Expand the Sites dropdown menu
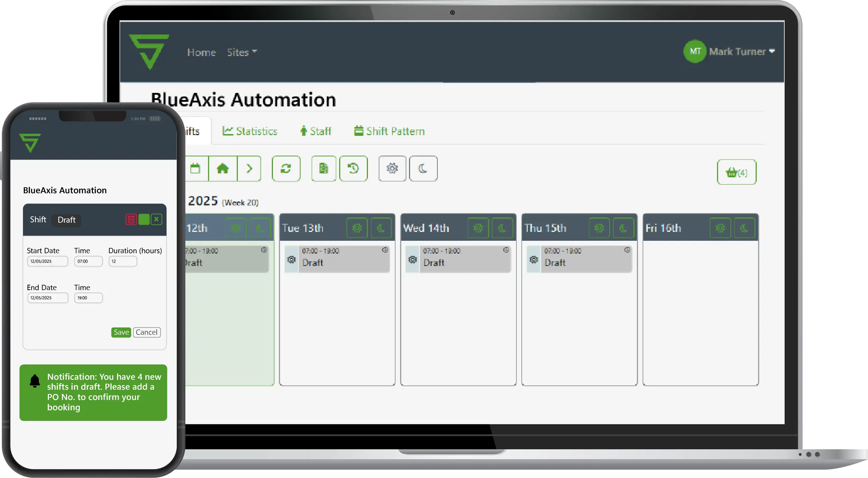Viewport: 868px width, 478px height. click(x=242, y=52)
